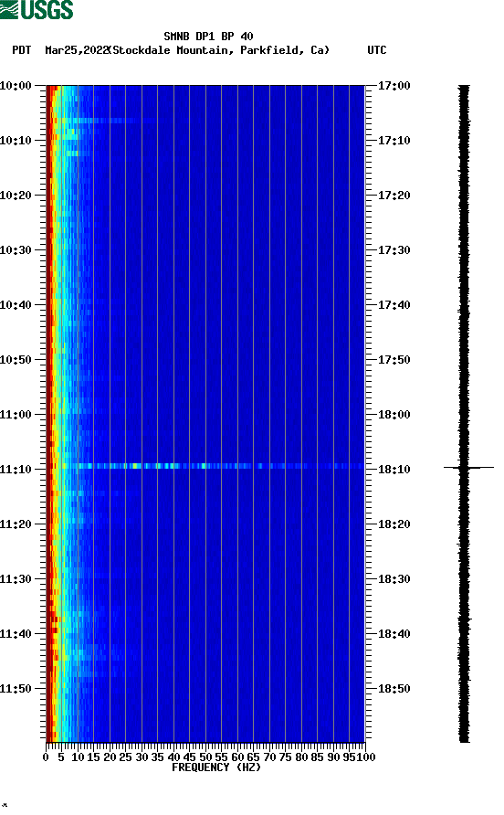Click the 10:40 PDT time label
The image size is (504, 815).
pos(16,305)
